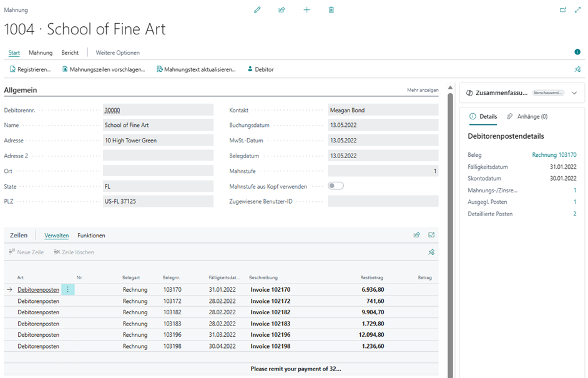Toggle Mahnstufe aus Kopf verwenden switch
The image size is (588, 378).
point(336,186)
